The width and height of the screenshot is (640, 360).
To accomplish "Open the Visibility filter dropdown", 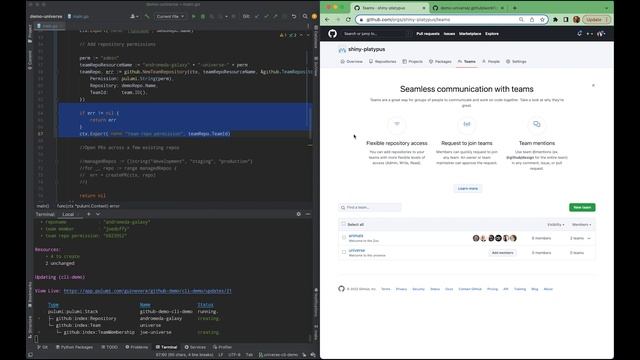I will [x=556, y=224].
